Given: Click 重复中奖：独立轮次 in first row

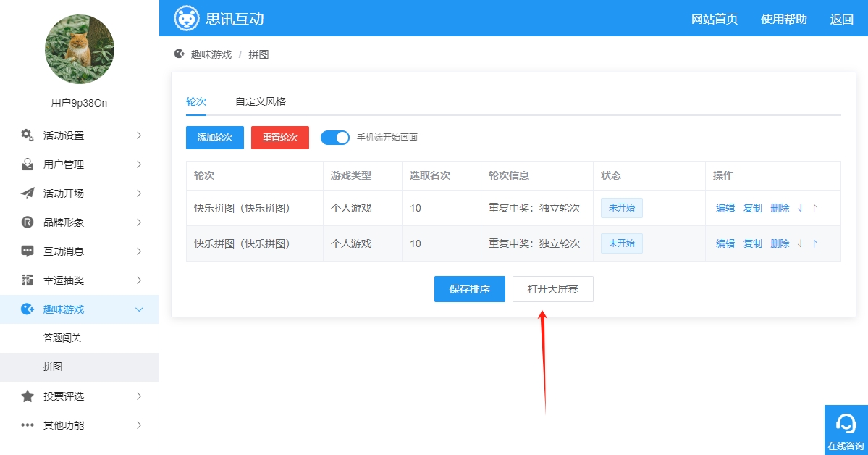Looking at the screenshot, I should 534,208.
